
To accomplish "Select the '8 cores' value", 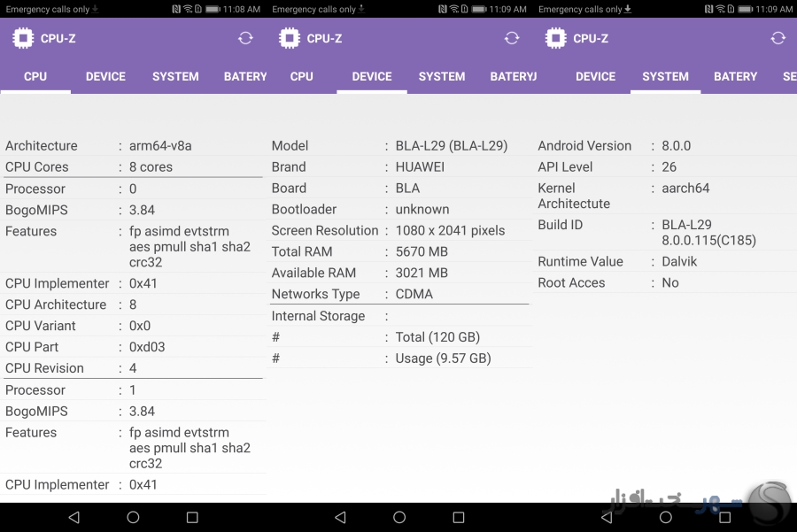I will [x=151, y=167].
